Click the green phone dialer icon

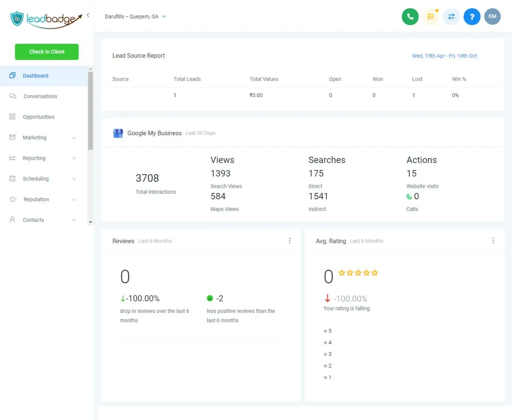pos(410,17)
